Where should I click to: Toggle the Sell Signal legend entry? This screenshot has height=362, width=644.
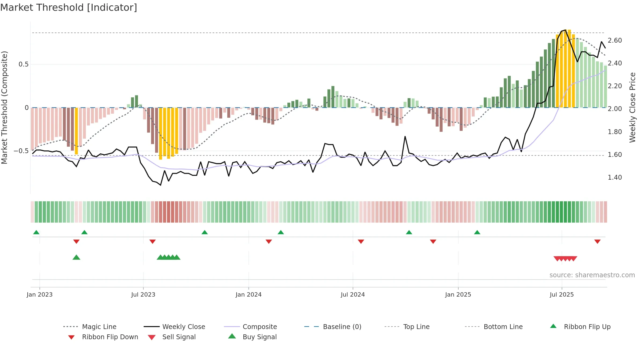click(172, 337)
